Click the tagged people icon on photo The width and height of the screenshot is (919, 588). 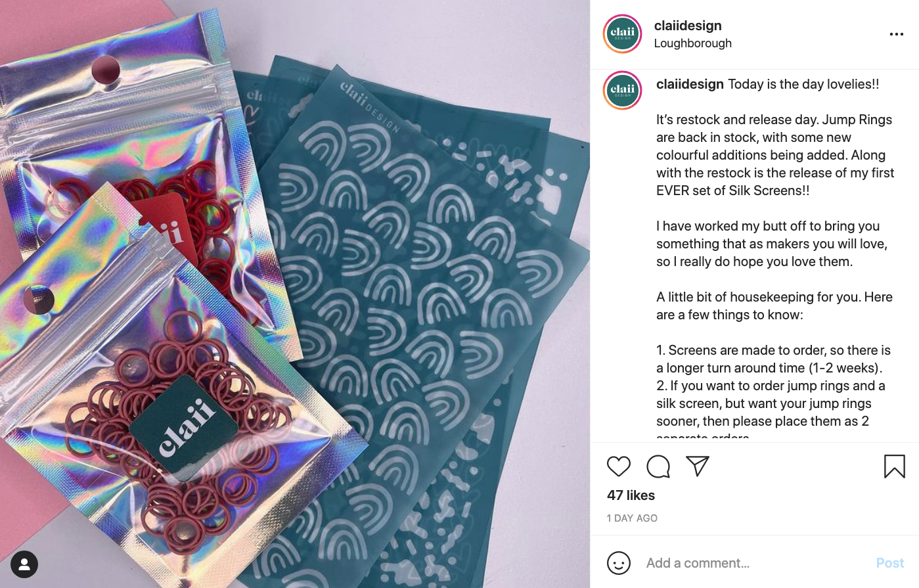click(24, 564)
